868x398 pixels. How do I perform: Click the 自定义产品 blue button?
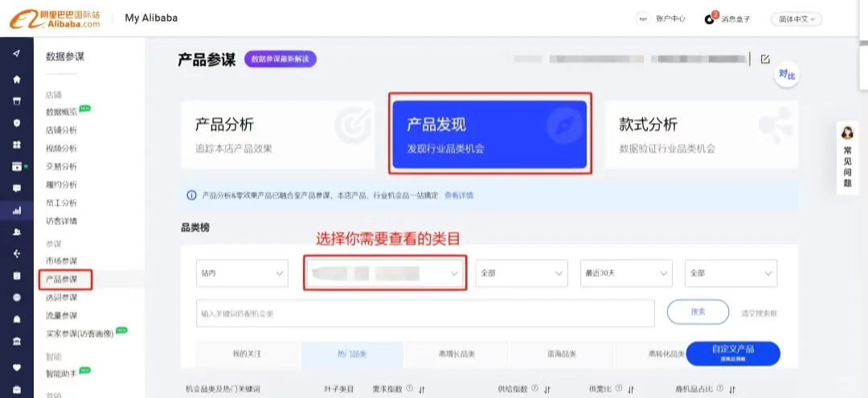coord(733,353)
